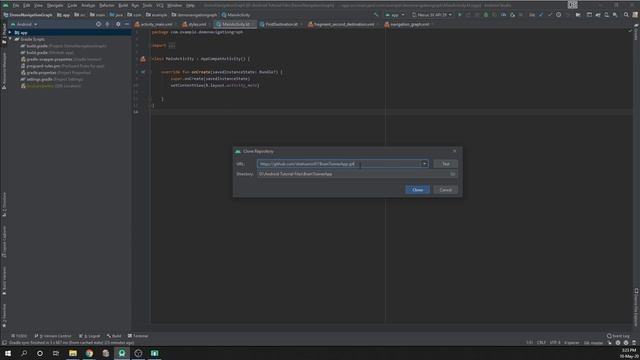Select gradle-wrapper.properties in project tree
Screen dimensions: 640x360
coord(49,59)
